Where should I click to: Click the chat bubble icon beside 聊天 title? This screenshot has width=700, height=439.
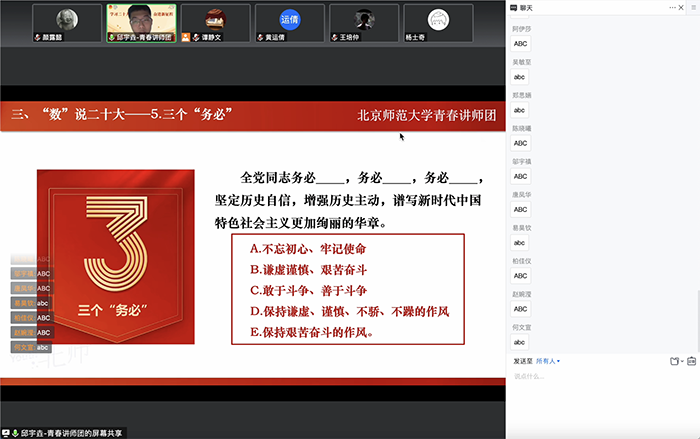click(x=512, y=7)
